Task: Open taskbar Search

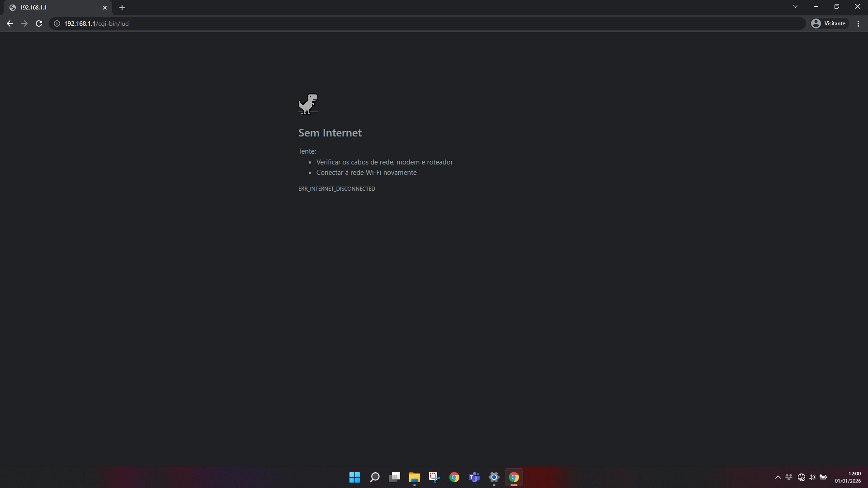Action: click(375, 477)
